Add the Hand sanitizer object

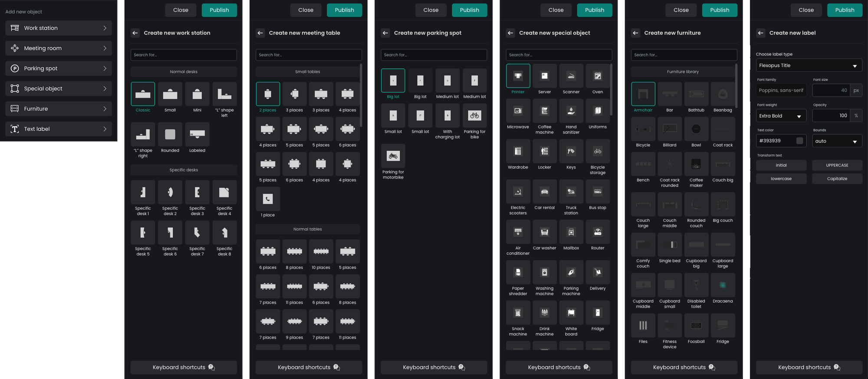(x=571, y=111)
